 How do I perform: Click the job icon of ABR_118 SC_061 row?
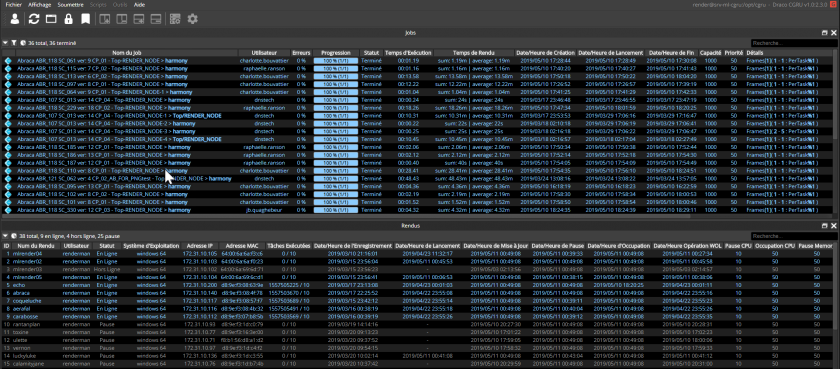(8, 61)
